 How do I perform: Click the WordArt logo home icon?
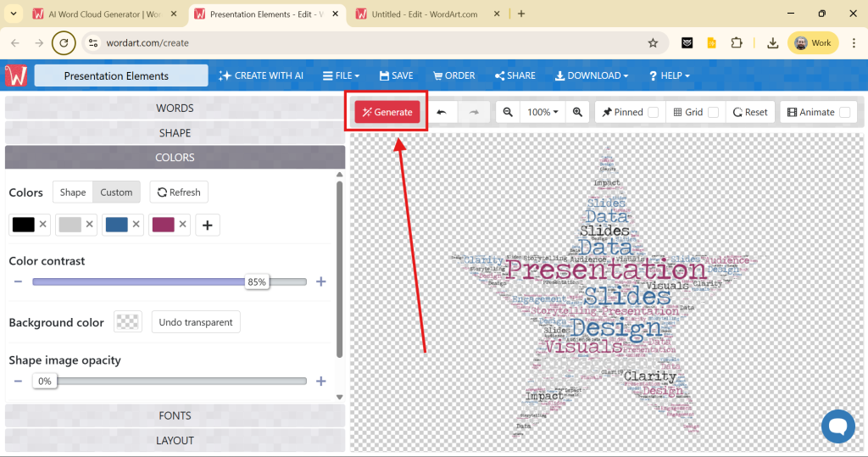16,75
